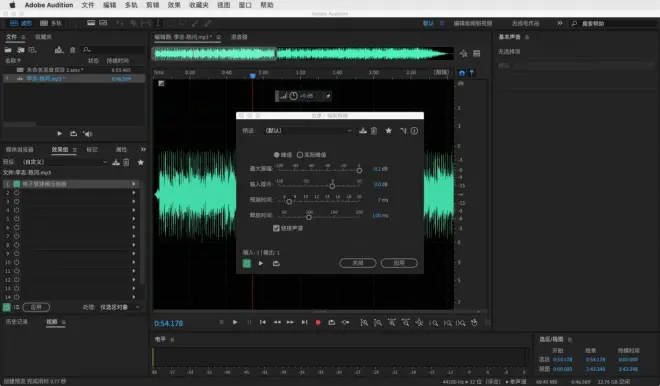Image resolution: width=660 pixels, height=386 pixels.
Task: Click channel map routing icon in effect dialog
Action: (403, 131)
